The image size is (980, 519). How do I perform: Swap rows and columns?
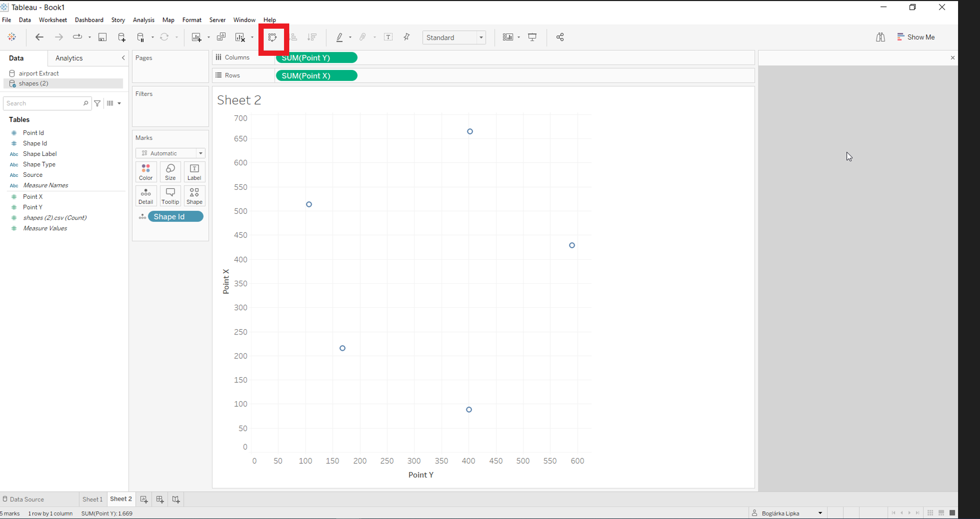click(x=273, y=37)
